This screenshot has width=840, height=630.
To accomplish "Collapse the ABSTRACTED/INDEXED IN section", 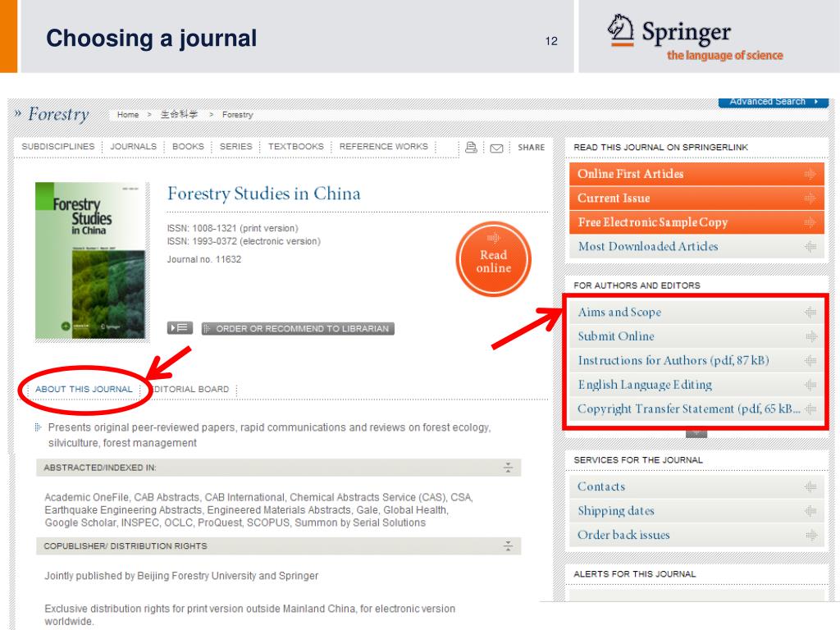I will pyautogui.click(x=508, y=468).
